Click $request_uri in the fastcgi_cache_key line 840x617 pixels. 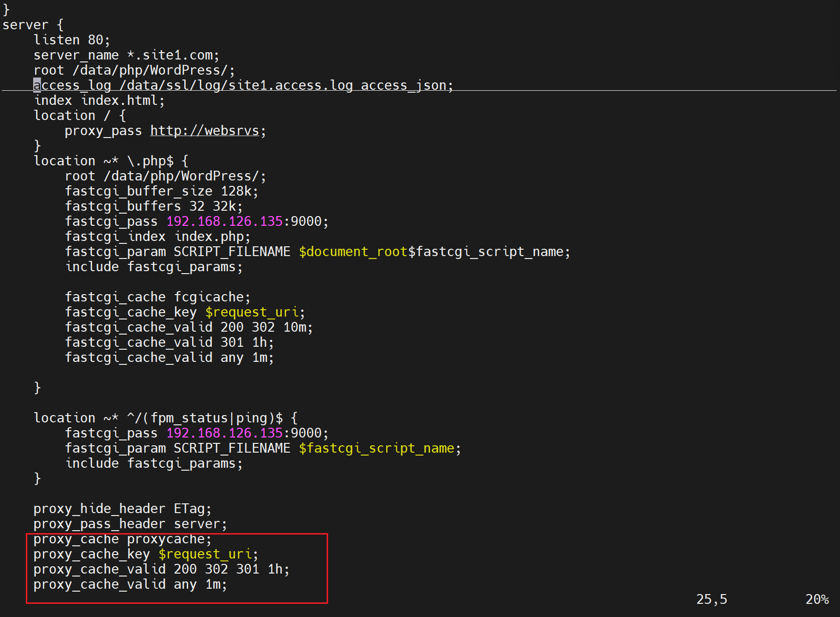click(x=253, y=312)
